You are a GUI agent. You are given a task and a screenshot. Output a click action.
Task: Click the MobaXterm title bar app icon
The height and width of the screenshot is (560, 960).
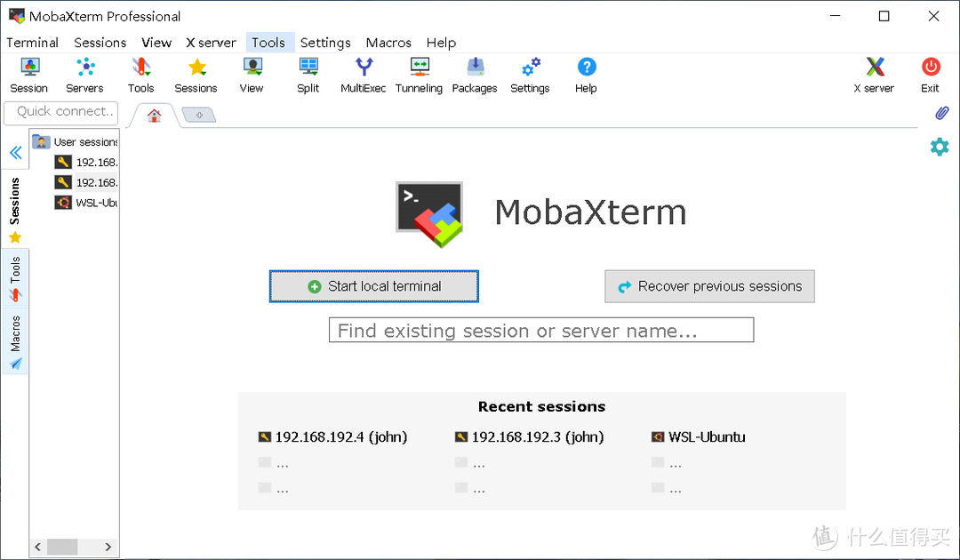(x=17, y=16)
